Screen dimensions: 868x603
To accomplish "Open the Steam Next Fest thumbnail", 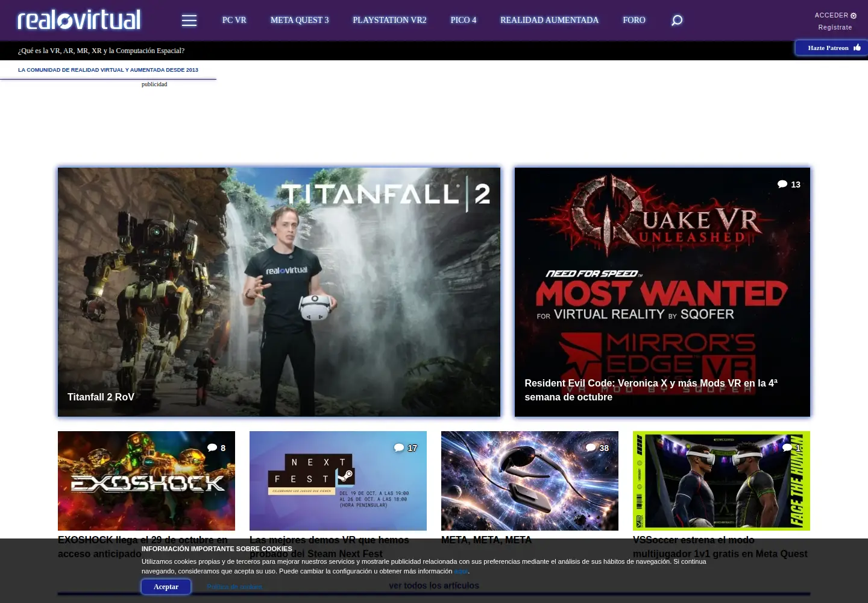I will pyautogui.click(x=338, y=481).
